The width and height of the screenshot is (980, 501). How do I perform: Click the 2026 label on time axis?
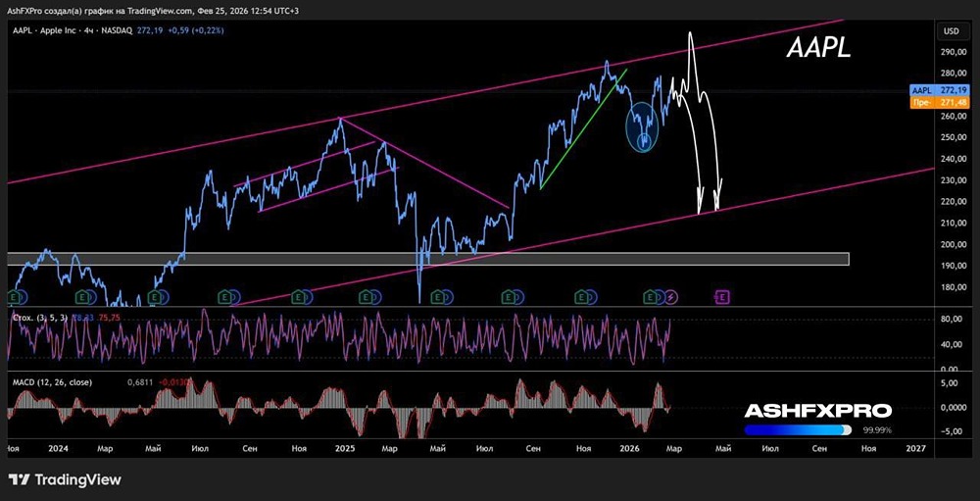point(629,447)
